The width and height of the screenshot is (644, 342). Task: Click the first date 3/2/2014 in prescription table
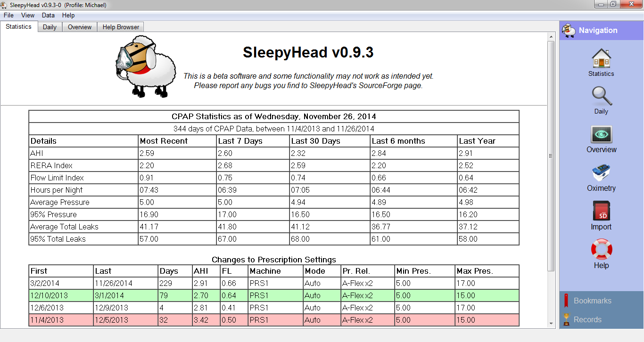[45, 283]
